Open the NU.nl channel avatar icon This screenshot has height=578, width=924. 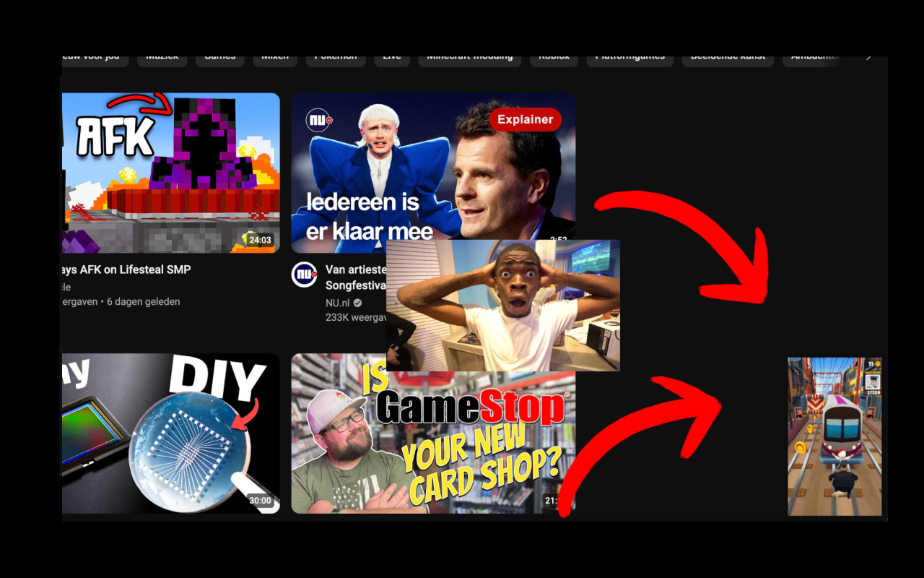click(x=304, y=275)
